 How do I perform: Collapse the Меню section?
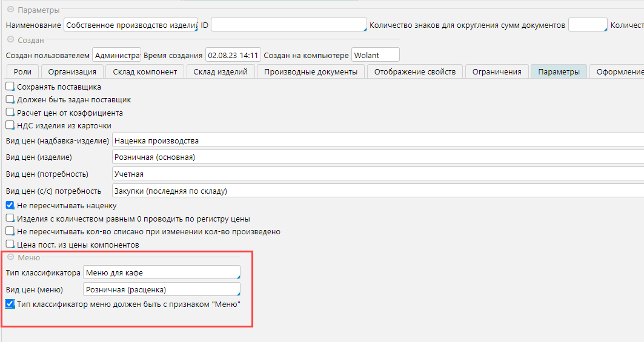[10, 258]
